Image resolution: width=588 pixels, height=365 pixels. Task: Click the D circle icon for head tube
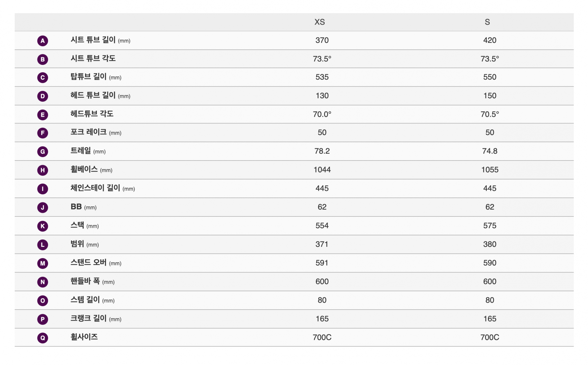pos(43,96)
